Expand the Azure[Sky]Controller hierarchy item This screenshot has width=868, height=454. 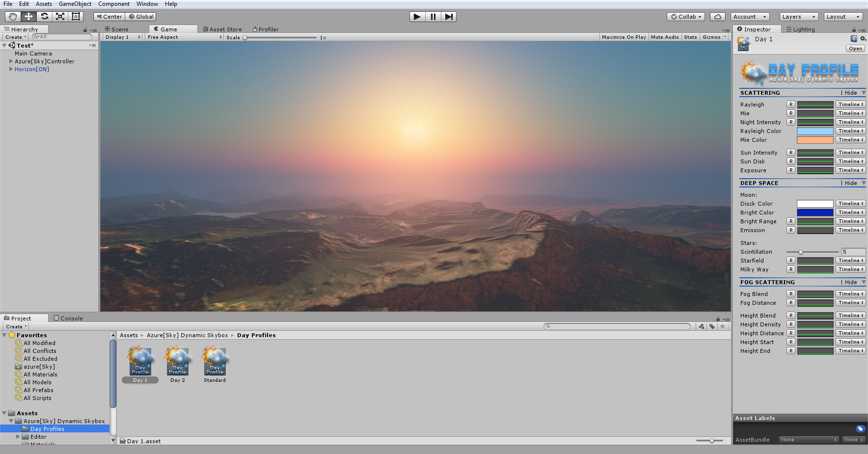click(11, 61)
